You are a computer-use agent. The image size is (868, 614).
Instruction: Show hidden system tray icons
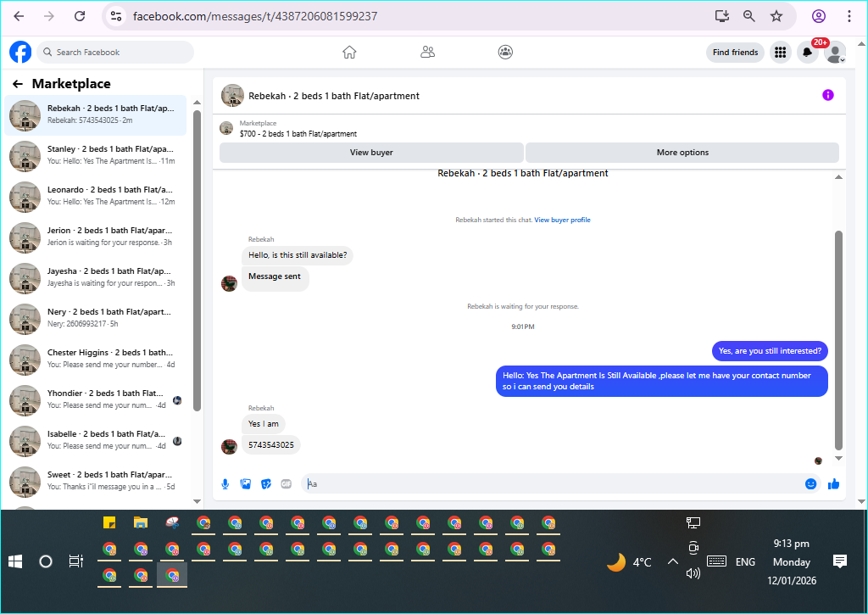[672, 562]
